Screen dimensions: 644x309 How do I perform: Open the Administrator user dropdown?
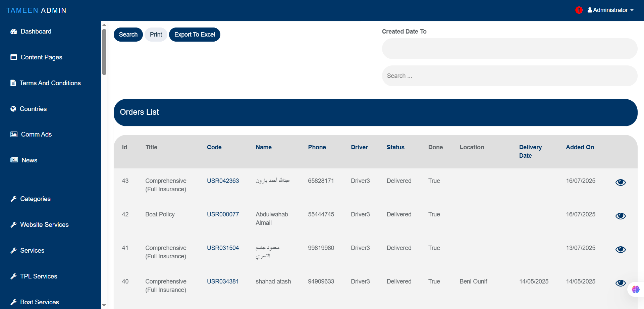click(x=610, y=10)
